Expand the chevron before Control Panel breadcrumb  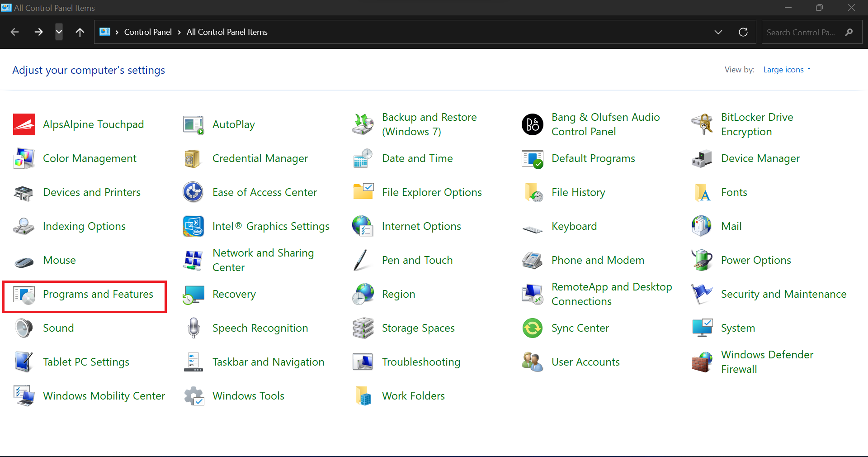[x=117, y=32]
